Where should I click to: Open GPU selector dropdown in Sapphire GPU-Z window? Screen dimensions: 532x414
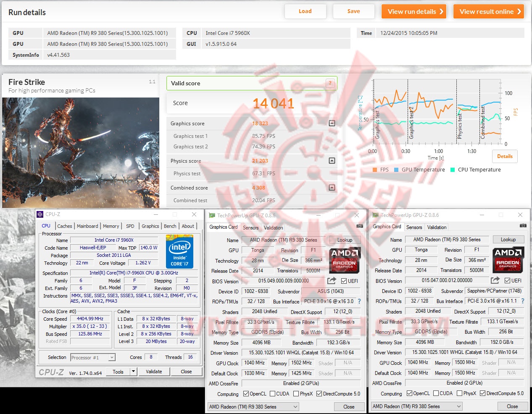417,406
